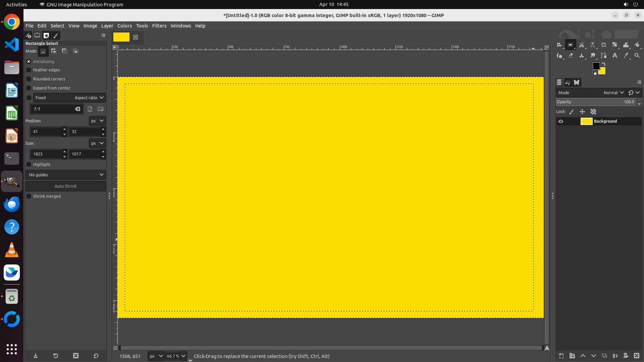Select the Color Picker eyedropper tool

point(626,56)
